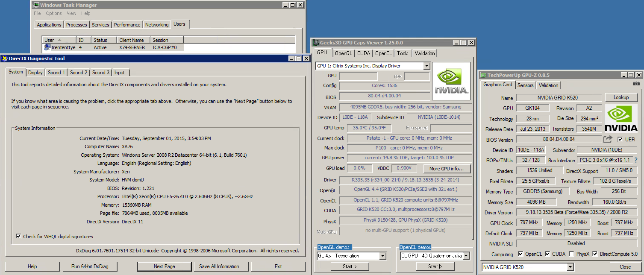The width and height of the screenshot is (644, 275).
Task: Switch to GPU Caps Viewer CUDA tab
Action: coord(364,53)
